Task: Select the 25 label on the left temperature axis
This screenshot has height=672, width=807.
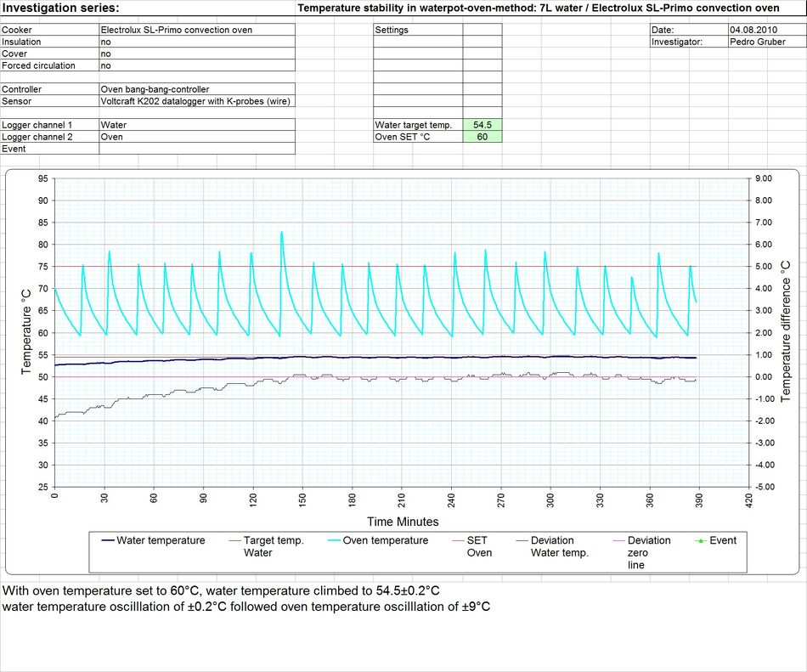Action: 42,487
